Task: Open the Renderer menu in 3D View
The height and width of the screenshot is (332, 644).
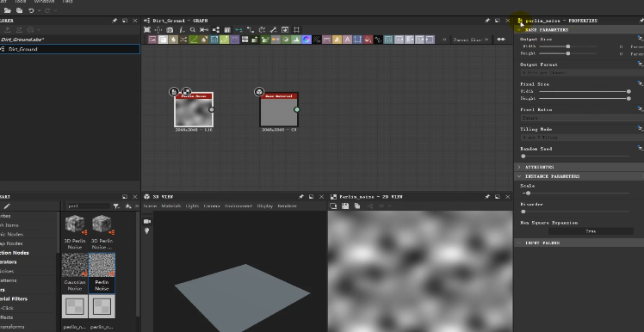Action: [287, 206]
